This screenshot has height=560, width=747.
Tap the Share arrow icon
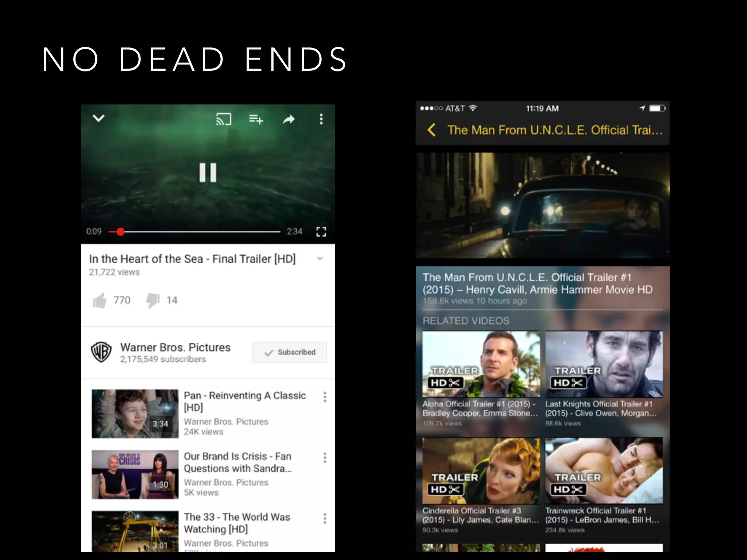[x=289, y=119]
